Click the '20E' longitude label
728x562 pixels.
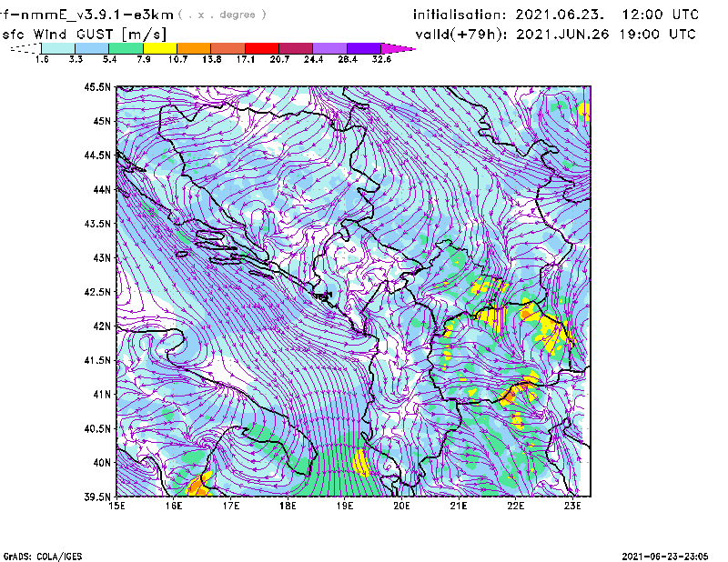coord(401,506)
